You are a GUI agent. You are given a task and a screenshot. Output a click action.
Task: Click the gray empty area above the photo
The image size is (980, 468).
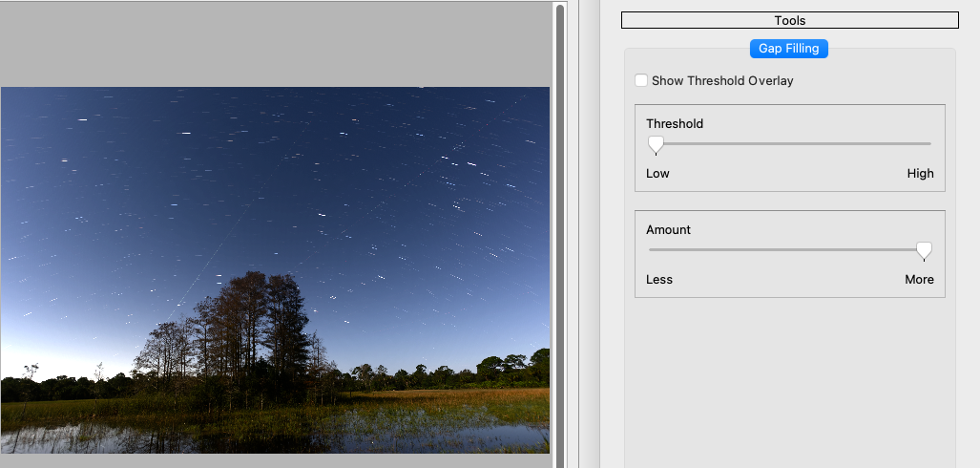point(275,45)
